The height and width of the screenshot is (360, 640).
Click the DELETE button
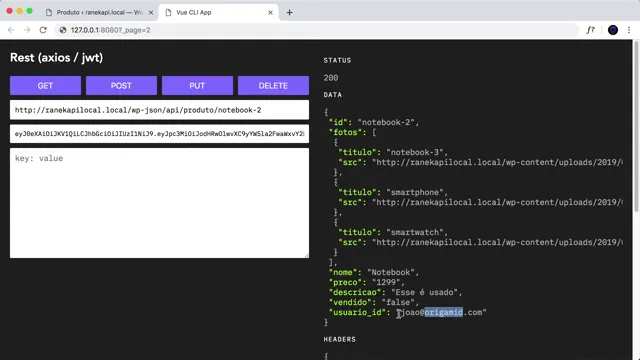coord(273,86)
